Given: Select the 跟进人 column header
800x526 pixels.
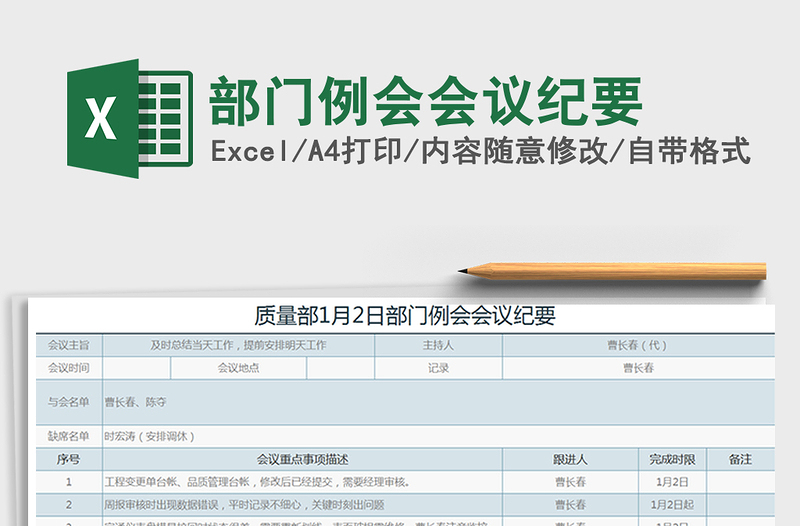Looking at the screenshot, I should (570, 459).
